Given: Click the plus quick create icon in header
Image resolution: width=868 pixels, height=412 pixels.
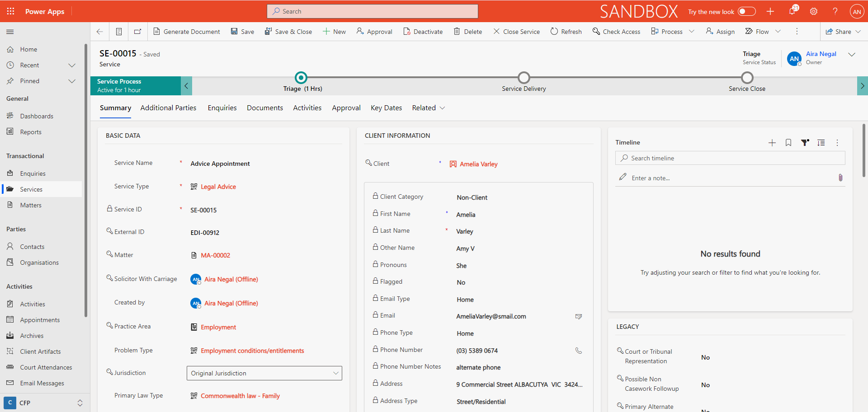Looking at the screenshot, I should (x=770, y=11).
